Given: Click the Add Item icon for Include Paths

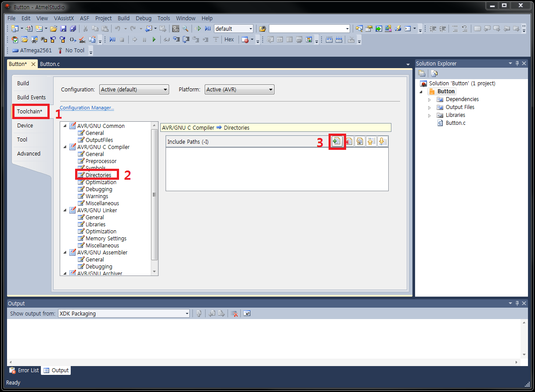Looking at the screenshot, I should [337, 141].
